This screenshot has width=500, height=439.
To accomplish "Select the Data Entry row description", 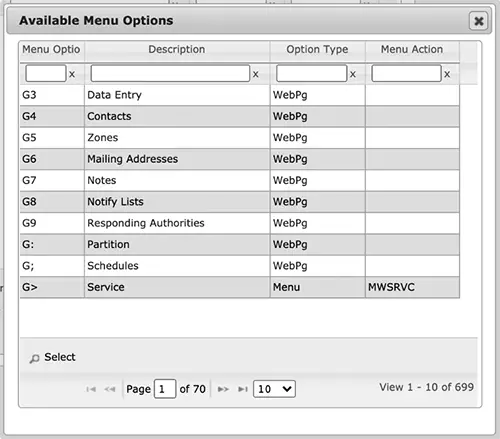I will coord(177,95).
